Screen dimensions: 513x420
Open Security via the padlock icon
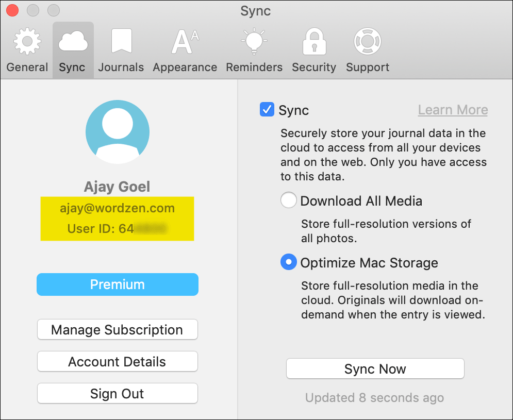pos(313,42)
